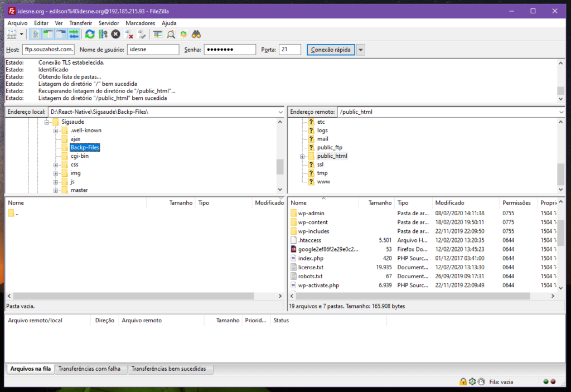The width and height of the screenshot is (571, 392).
Task: Focus the Porta port field
Action: point(290,50)
